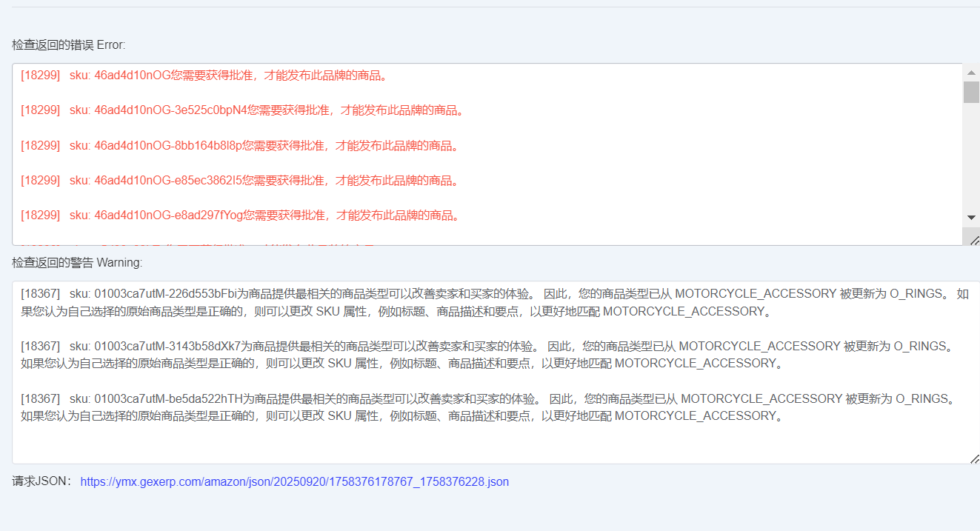
Task: Click the [18367] code on the first warning
Action: point(40,294)
